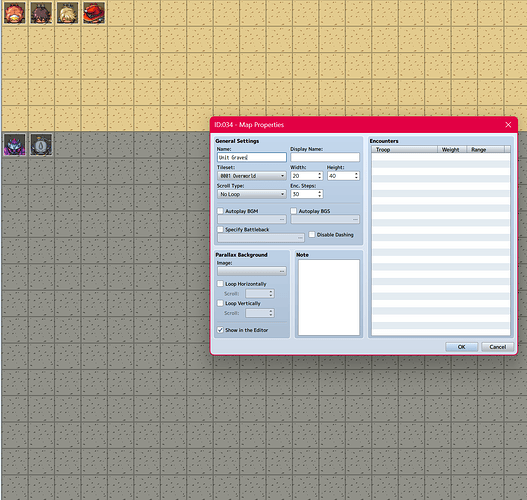527x500 pixels.
Task: Tick the Specify Battleback checkbox
Action: tap(220, 229)
